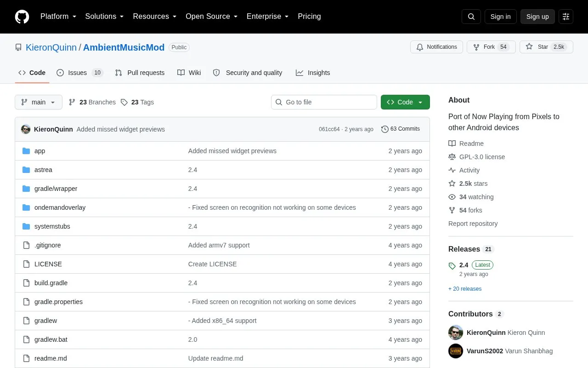Open the main branch selector dropdown
Screen dimensions: 588x368
pos(39,102)
